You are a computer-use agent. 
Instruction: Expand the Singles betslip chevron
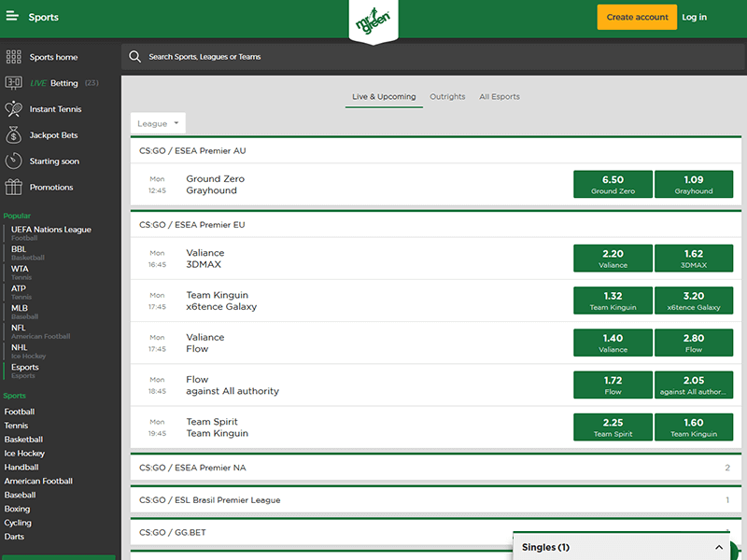click(x=719, y=547)
